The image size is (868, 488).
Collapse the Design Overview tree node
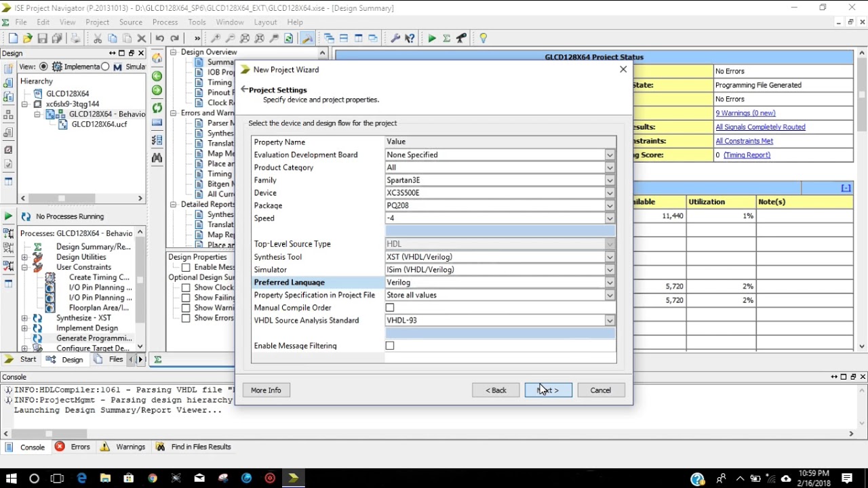[174, 52]
